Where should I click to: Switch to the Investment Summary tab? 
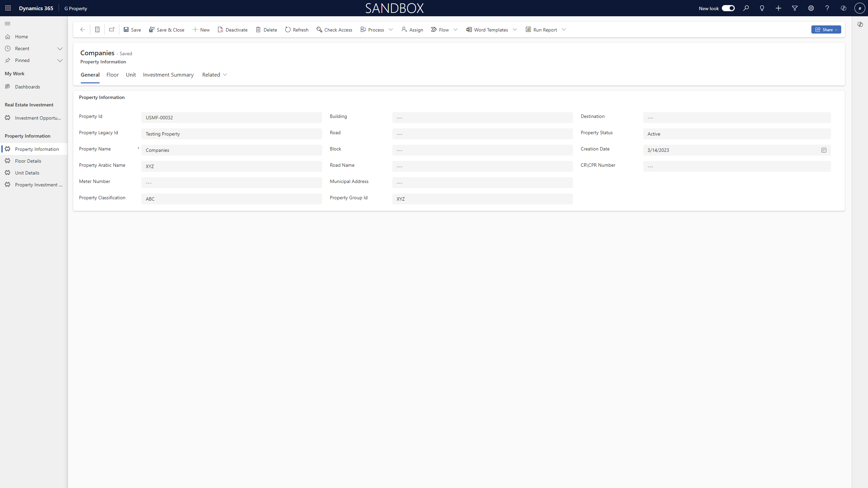pos(168,75)
